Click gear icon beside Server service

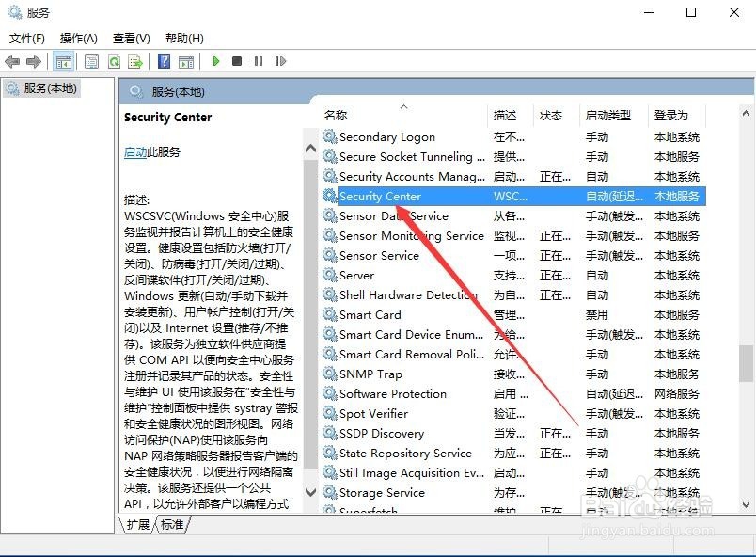pyautogui.click(x=329, y=275)
